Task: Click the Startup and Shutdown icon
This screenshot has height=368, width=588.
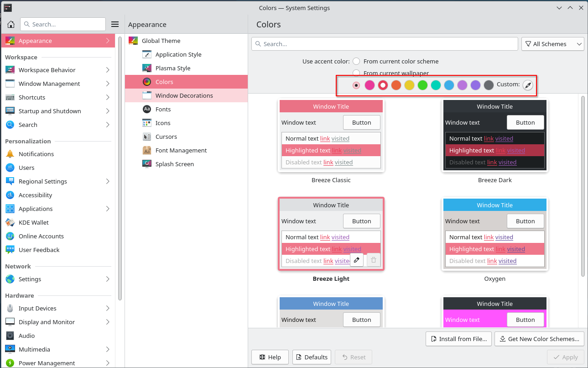Action: [10, 111]
